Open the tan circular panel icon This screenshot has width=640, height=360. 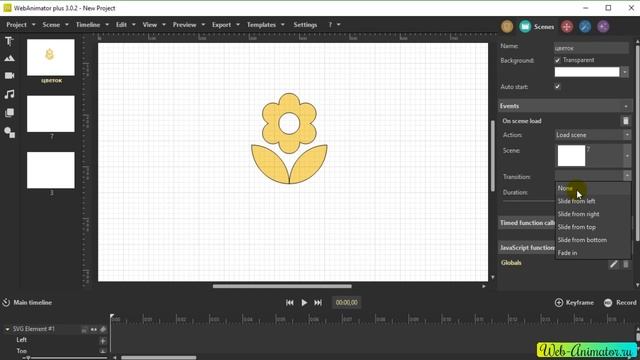507,27
